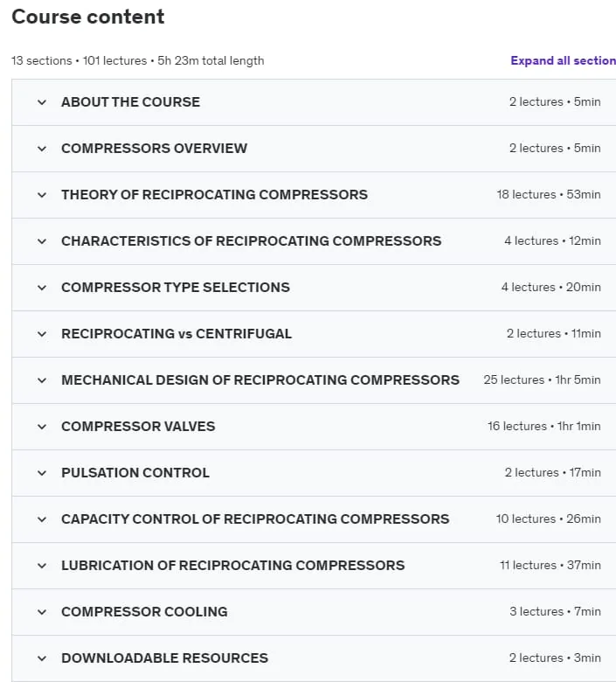Toggle RECIPROCATING vs CENTRIFUGAL chevron
616x682 pixels.
[42, 334]
